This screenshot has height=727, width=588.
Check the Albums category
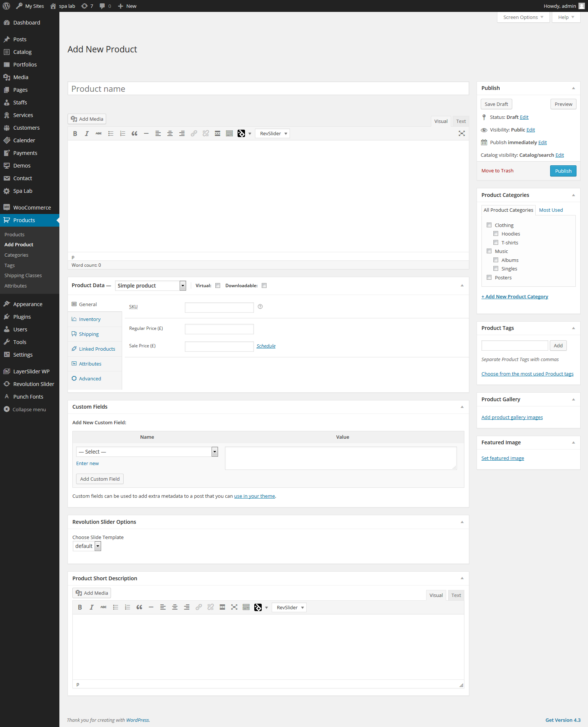[496, 260]
